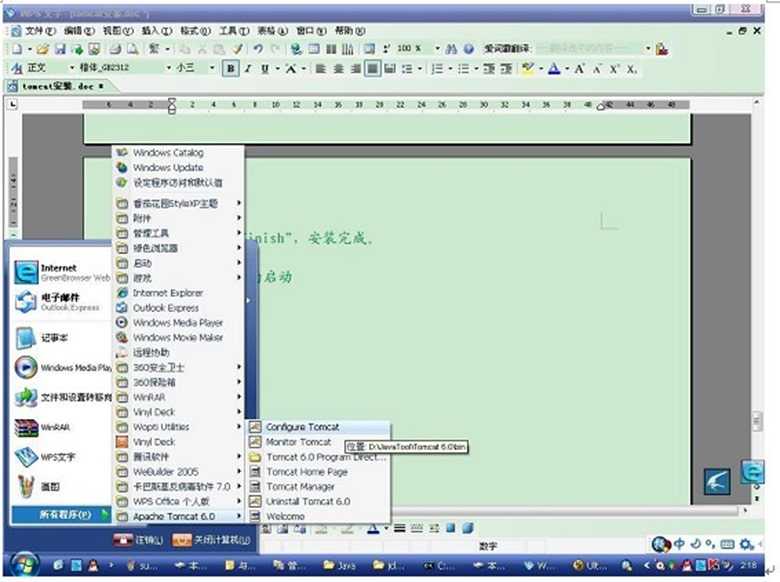Click the Highlight color marker icon
Image resolution: width=780 pixels, height=582 pixels.
[527, 69]
